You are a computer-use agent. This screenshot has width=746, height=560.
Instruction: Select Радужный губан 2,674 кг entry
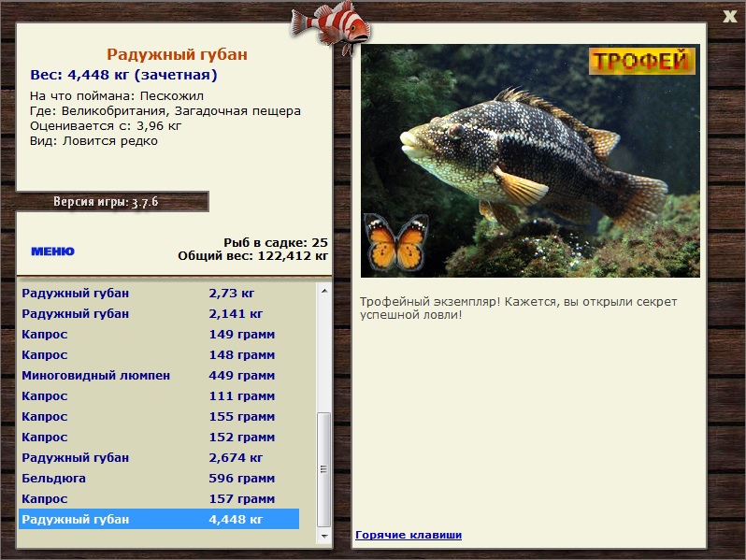point(159,458)
